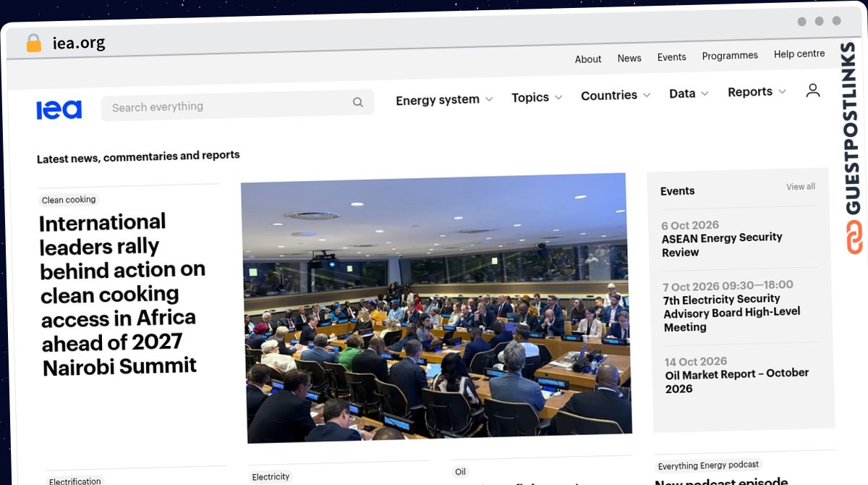The image size is (868, 485).
Task: Click the Oil tag
Action: (x=460, y=472)
